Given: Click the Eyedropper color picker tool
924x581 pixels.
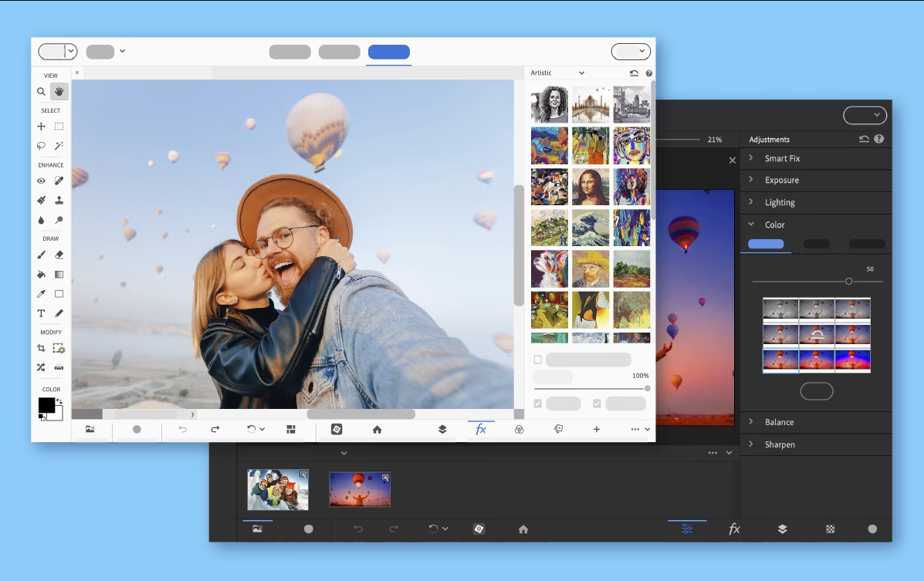Looking at the screenshot, I should point(42,294).
